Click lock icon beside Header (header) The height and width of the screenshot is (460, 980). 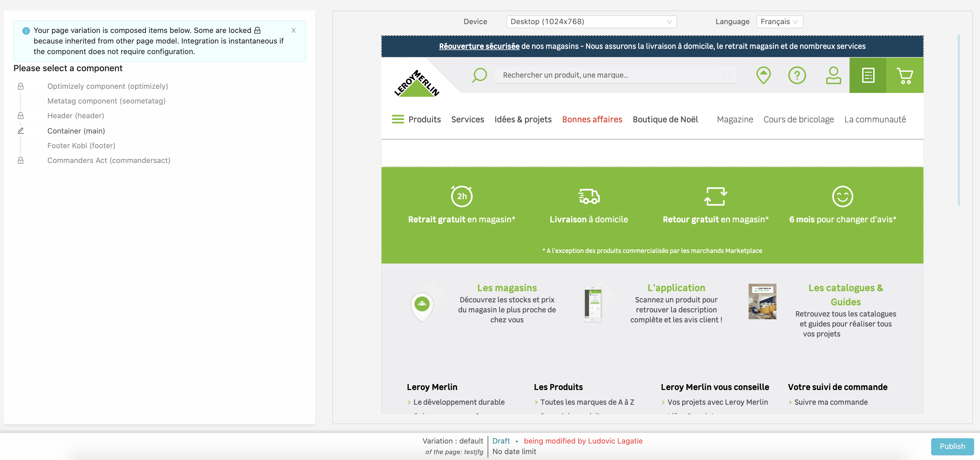(x=21, y=116)
